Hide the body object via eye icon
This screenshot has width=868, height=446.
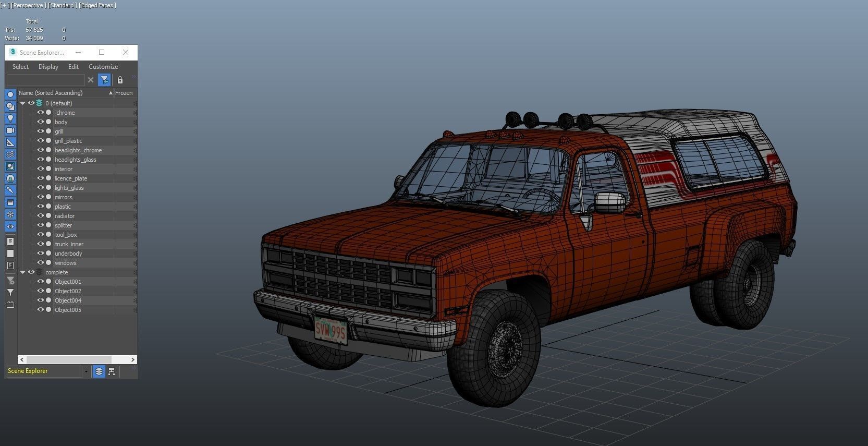tap(41, 122)
